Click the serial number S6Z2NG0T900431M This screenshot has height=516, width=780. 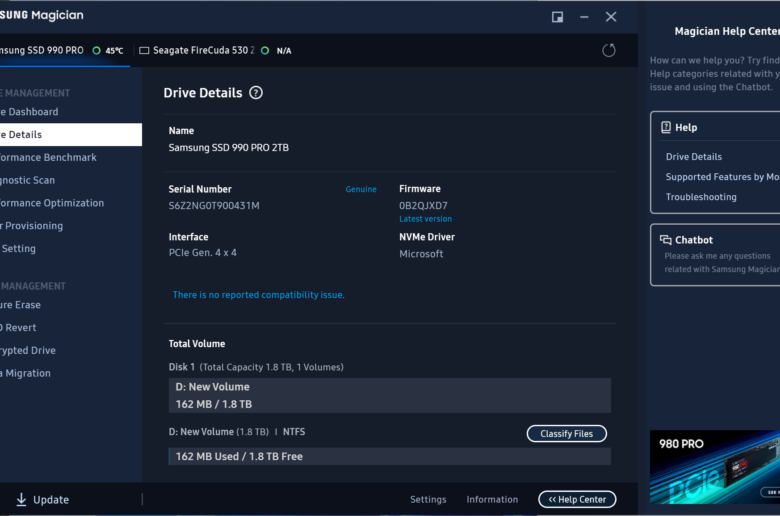[214, 206]
